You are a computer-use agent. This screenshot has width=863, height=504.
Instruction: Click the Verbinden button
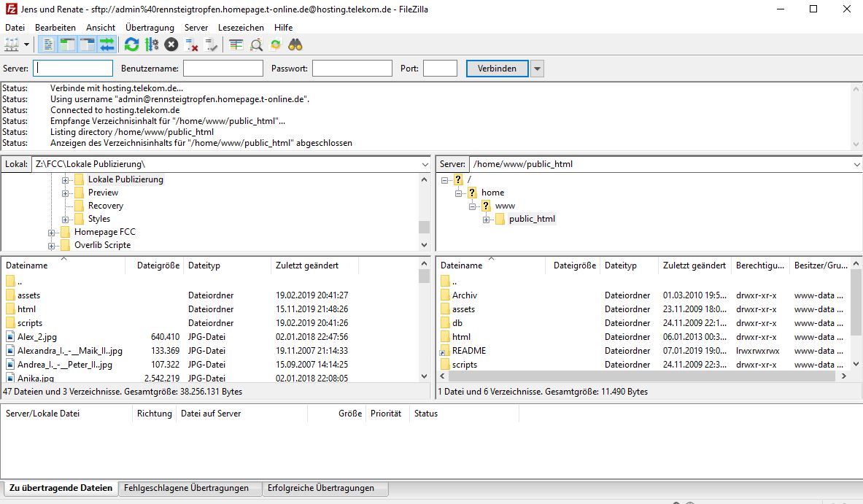[497, 69]
